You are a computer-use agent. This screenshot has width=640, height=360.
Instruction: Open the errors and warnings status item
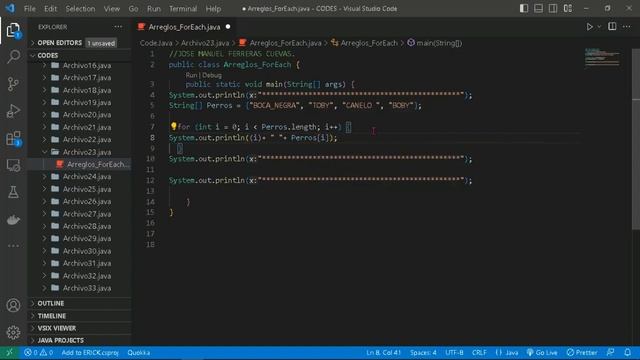tap(38, 353)
